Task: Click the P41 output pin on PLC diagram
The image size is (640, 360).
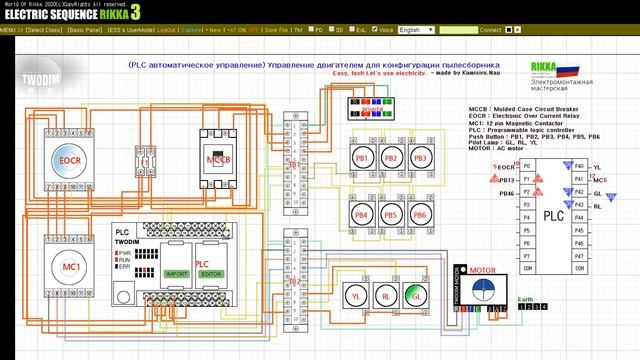Action: (579, 179)
